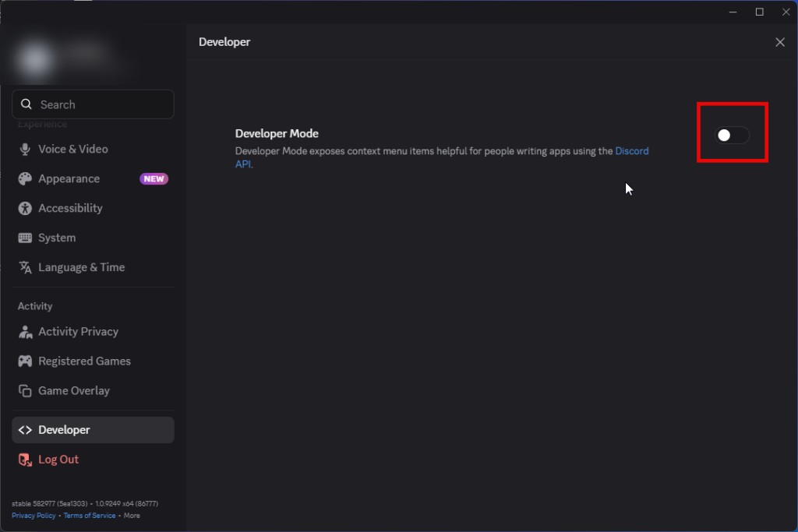The height and width of the screenshot is (532, 798).
Task: Click the Registered Games controller icon
Action: (x=24, y=361)
